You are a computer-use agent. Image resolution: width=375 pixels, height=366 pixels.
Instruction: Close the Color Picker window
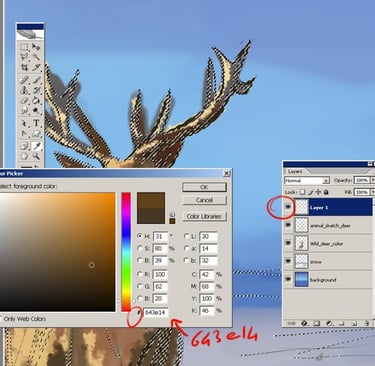point(227,173)
